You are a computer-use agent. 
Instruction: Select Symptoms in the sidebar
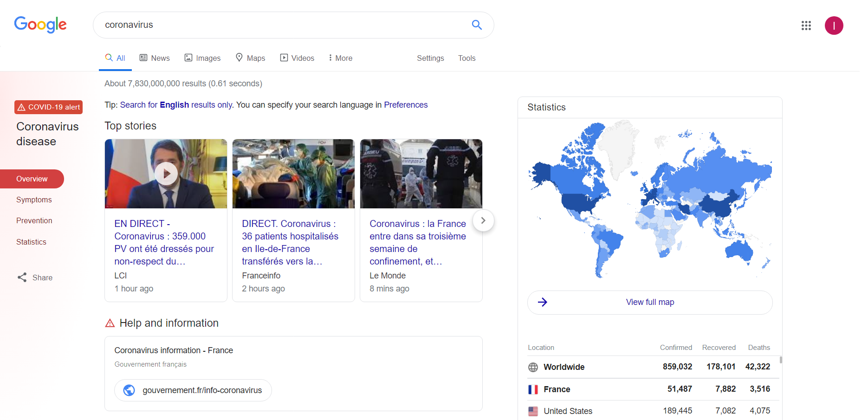[34, 200]
